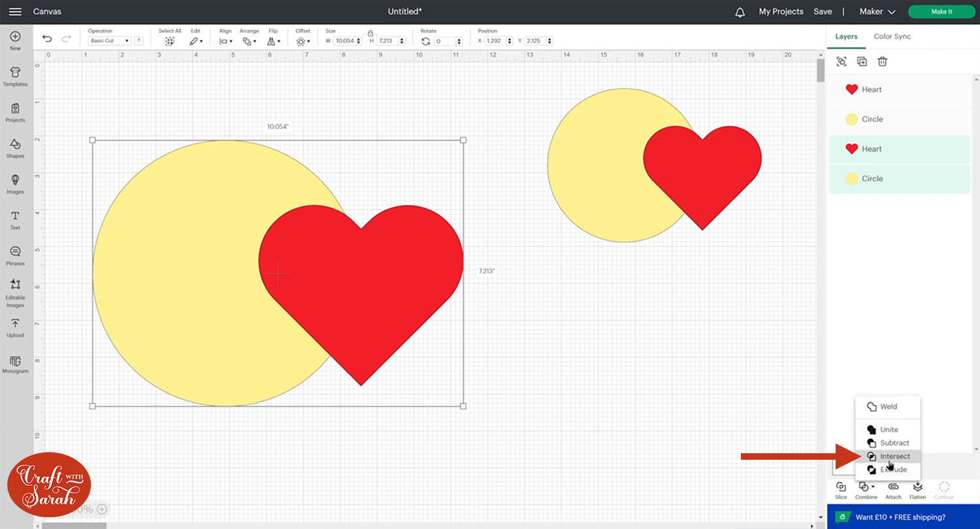Open My Projects link
This screenshot has height=529, width=980.
click(x=781, y=12)
